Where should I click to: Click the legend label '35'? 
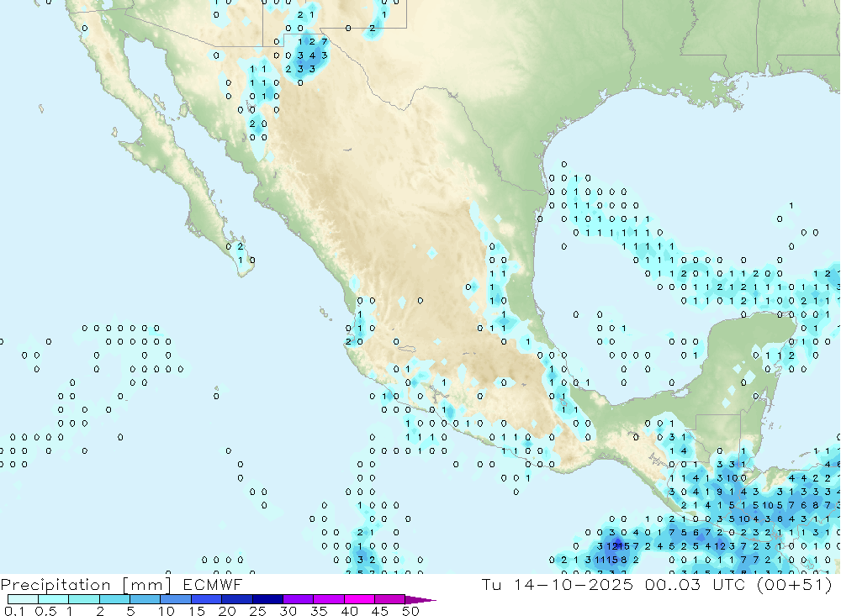tap(319, 611)
